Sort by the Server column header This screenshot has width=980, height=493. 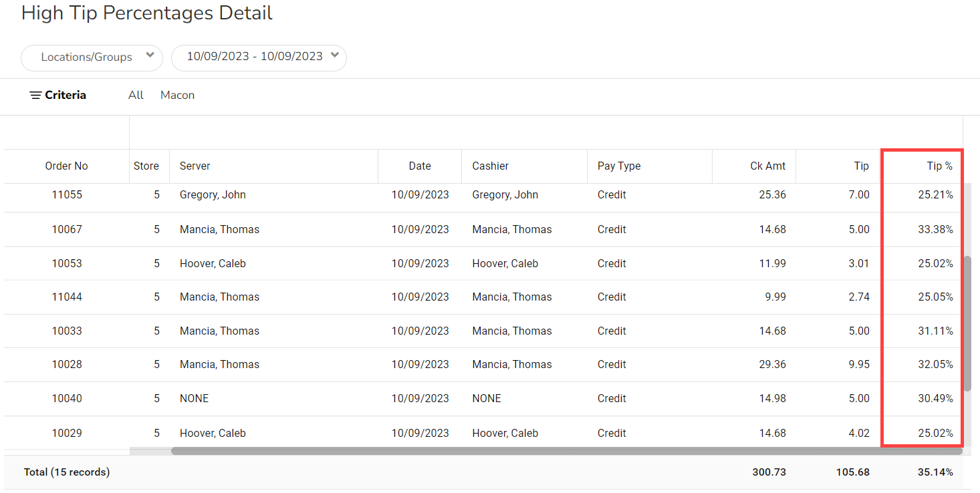(195, 166)
